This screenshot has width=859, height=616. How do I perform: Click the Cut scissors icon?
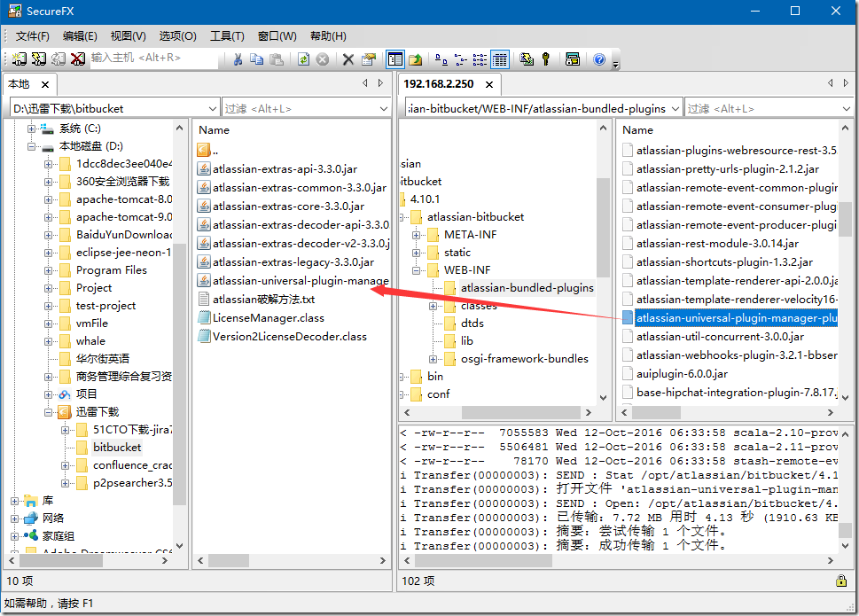tap(238, 59)
